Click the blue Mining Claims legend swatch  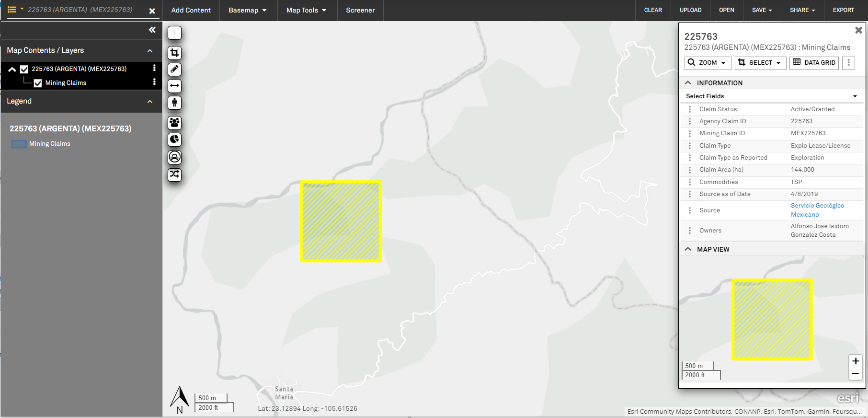[x=19, y=144]
